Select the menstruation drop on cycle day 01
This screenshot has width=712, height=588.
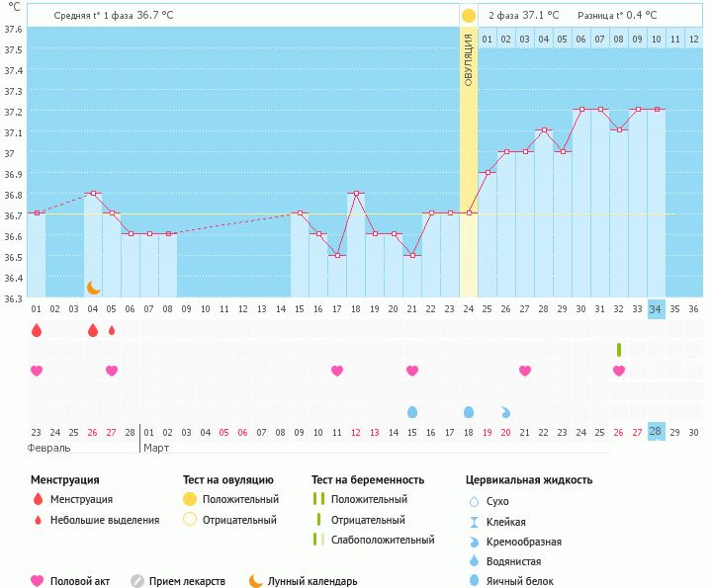coord(37,330)
